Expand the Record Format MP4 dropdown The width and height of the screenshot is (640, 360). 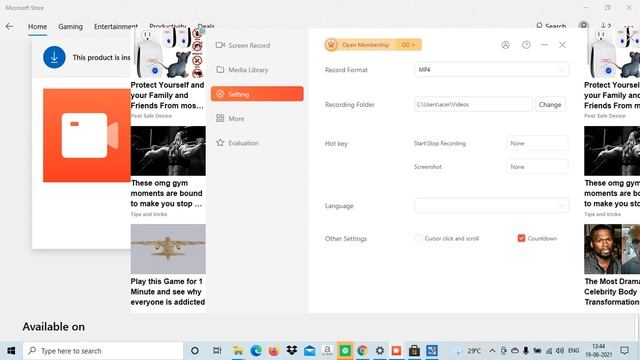tap(491, 70)
